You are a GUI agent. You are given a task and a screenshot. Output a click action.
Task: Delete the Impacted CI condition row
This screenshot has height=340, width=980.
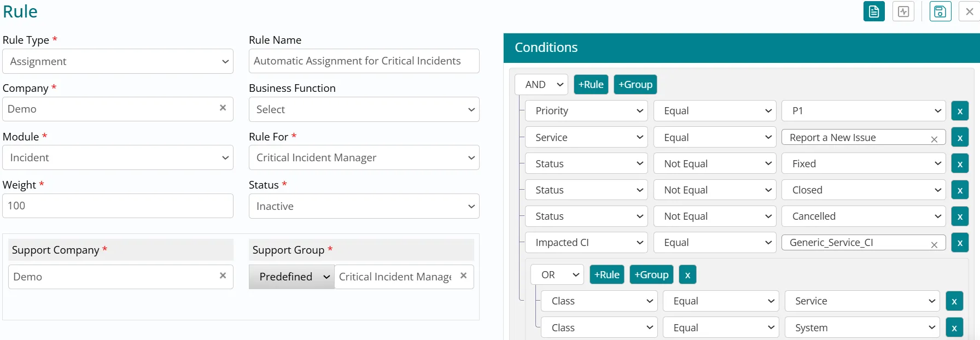coord(959,243)
